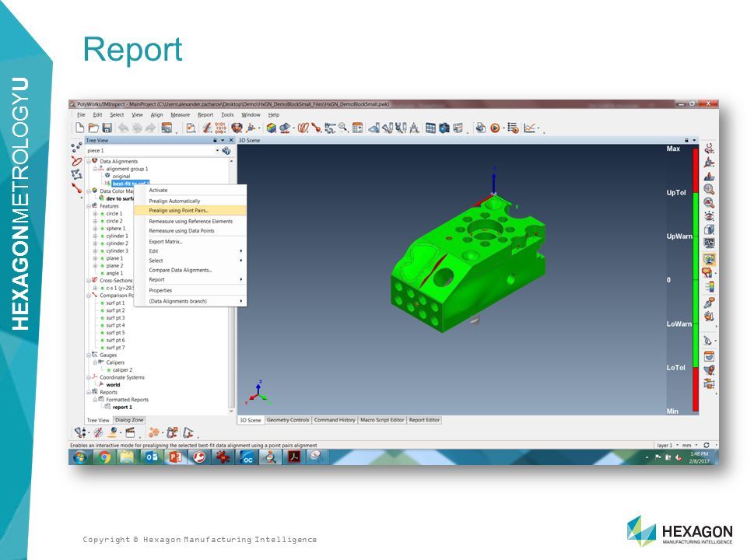Select the surf pt 4 tree item

tap(115, 325)
